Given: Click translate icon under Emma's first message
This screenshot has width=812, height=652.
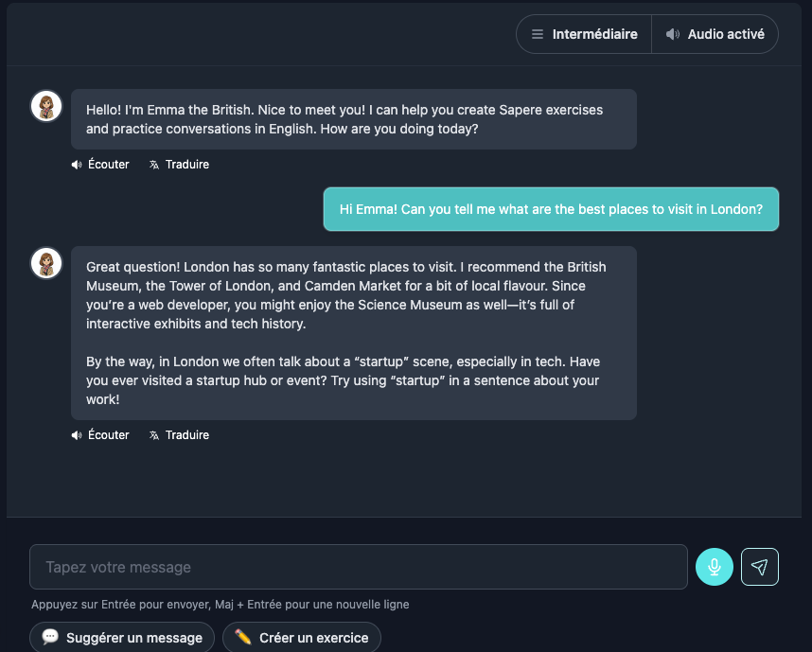Looking at the screenshot, I should [x=154, y=165].
